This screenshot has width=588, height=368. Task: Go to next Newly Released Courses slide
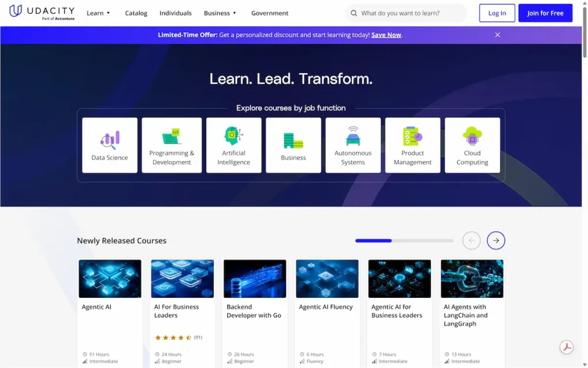496,240
